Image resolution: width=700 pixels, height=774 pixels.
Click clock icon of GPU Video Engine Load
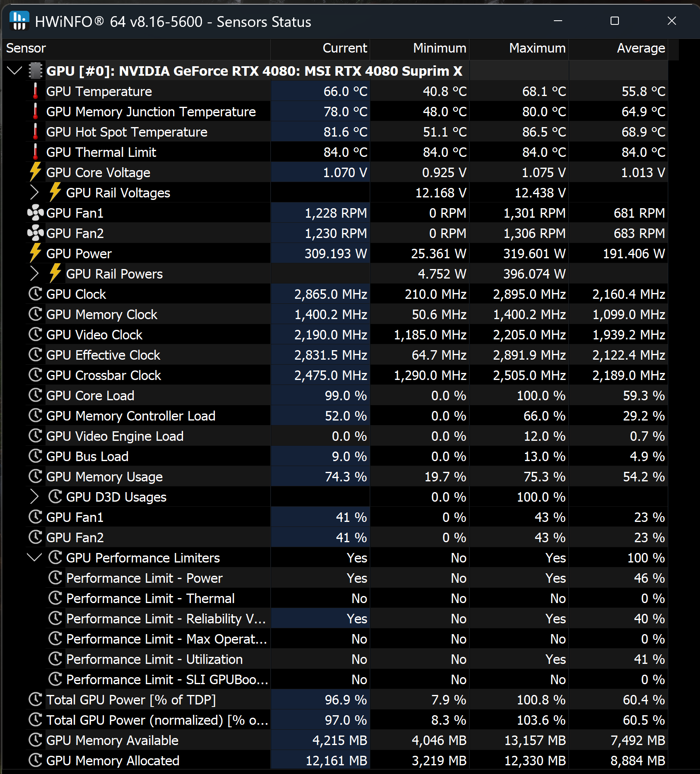pos(36,436)
